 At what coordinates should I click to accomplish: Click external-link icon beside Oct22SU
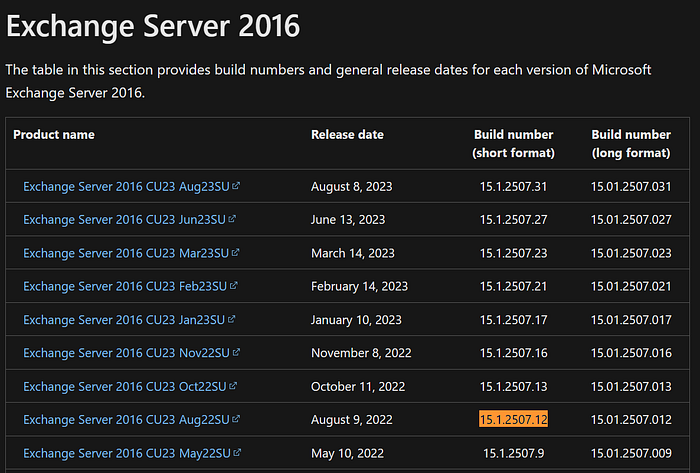[233, 386]
